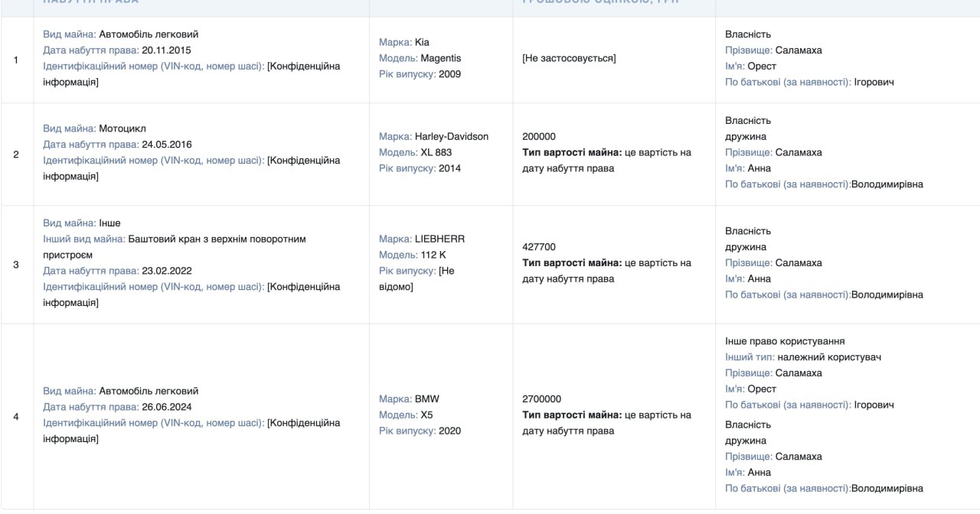The height and width of the screenshot is (514, 980).
Task: Click the acquisition date 24.05.2016
Action: point(167,145)
